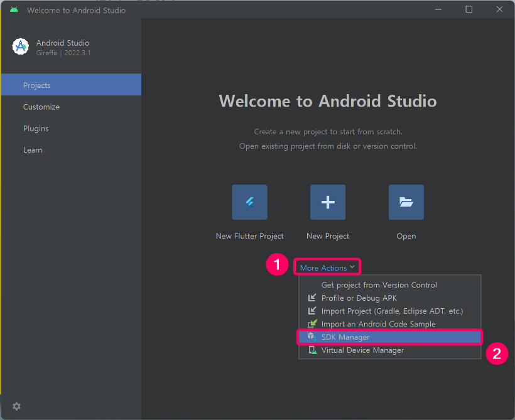Click the Import Project arrow icon
The image size is (515, 420).
point(312,311)
